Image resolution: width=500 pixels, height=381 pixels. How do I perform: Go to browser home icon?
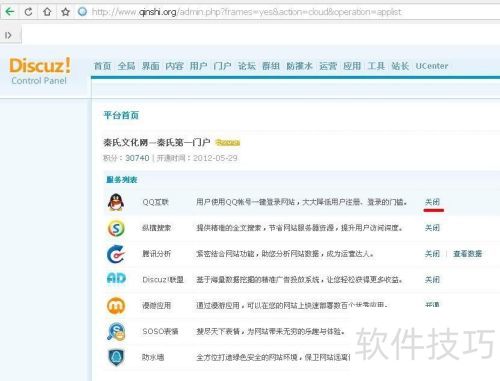point(47,12)
